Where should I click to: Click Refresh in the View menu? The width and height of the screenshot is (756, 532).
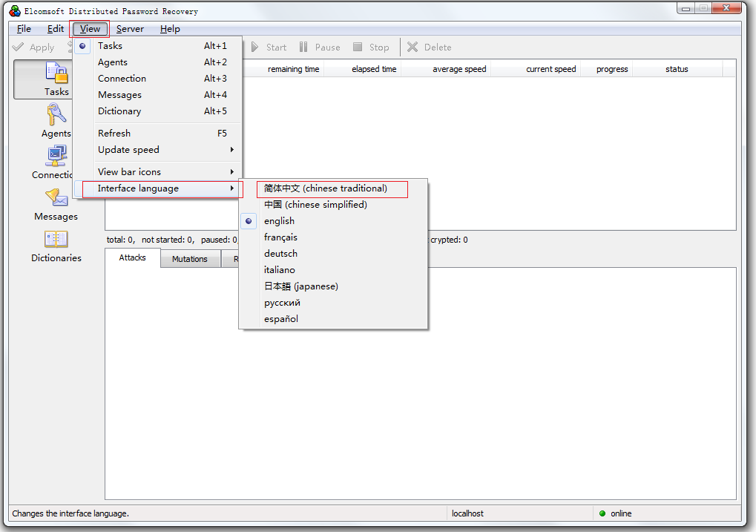pos(157,134)
